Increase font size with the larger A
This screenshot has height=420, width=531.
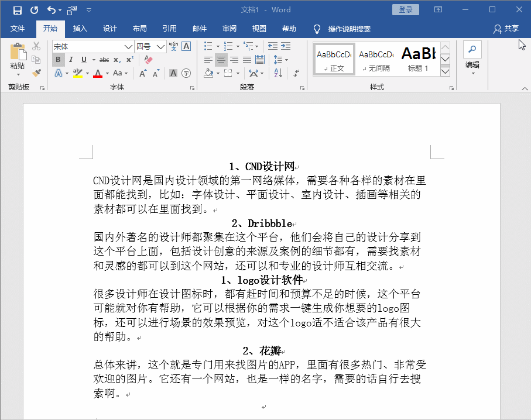point(143,73)
